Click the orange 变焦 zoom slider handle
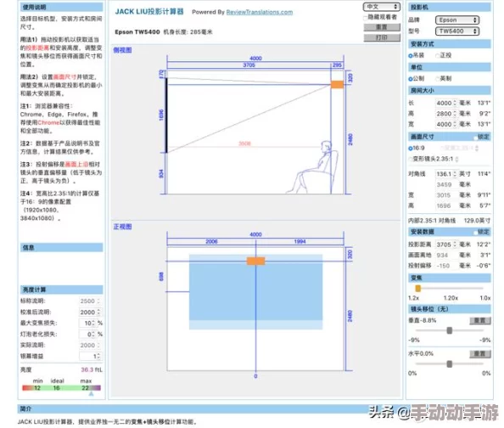Viewport: 504px width, 428px height. pyautogui.click(x=417, y=288)
